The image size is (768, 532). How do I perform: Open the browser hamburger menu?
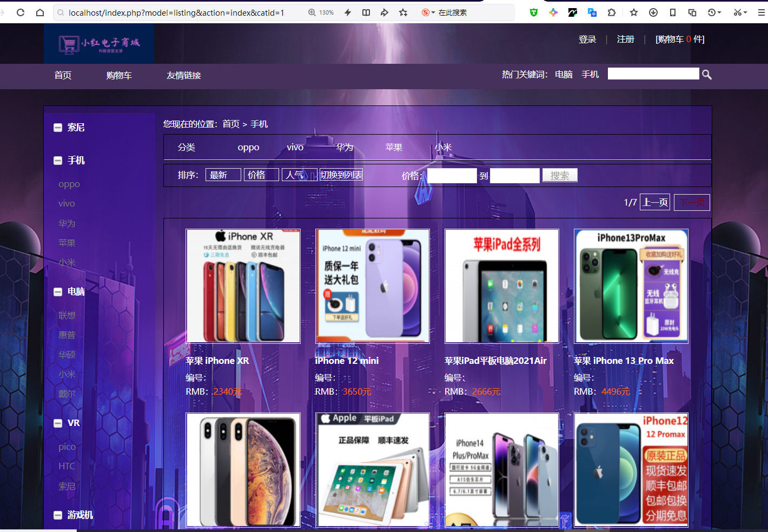pyautogui.click(x=762, y=12)
